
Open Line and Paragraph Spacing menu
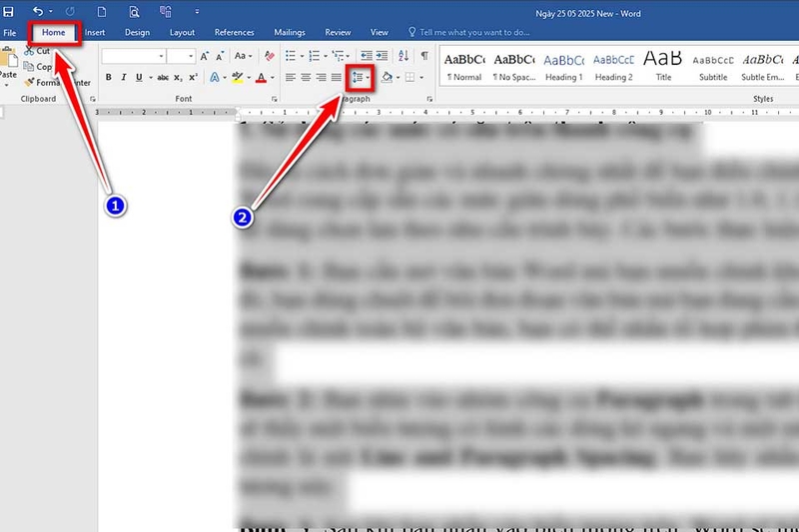coord(361,78)
